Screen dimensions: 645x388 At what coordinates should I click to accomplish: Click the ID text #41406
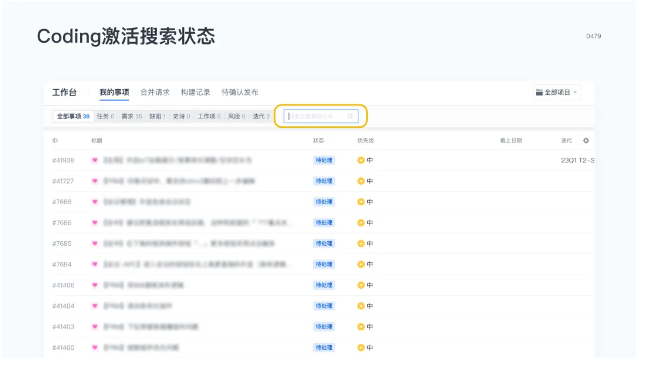pos(63,285)
